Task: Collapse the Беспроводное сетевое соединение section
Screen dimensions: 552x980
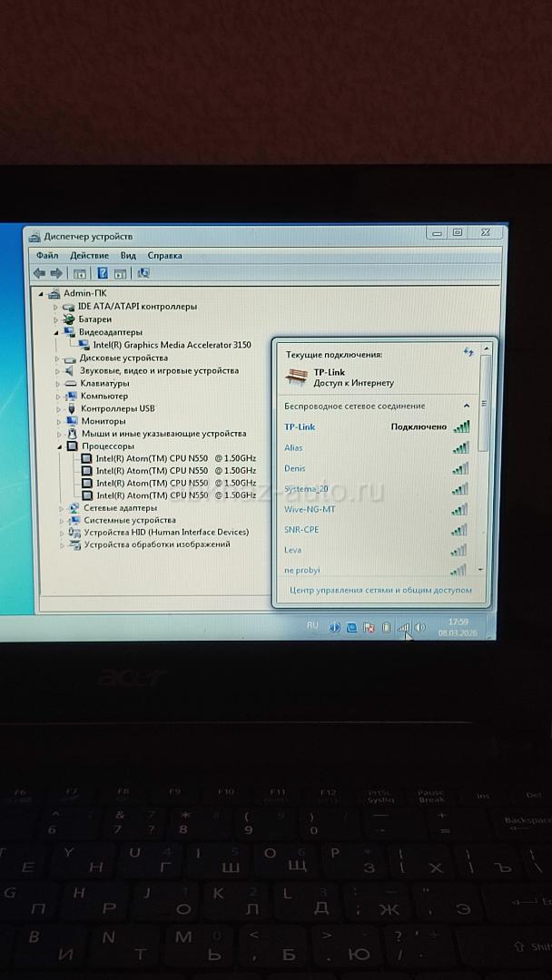Action: tap(468, 406)
